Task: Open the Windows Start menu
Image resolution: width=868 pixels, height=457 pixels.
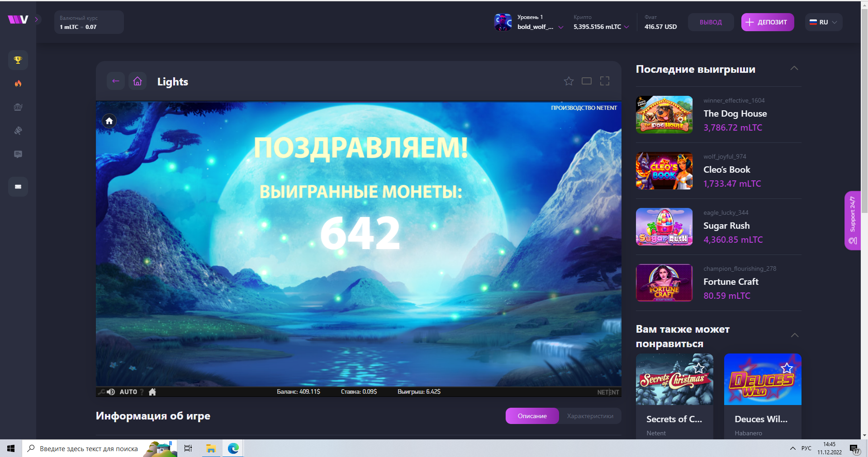Action: [x=11, y=448]
